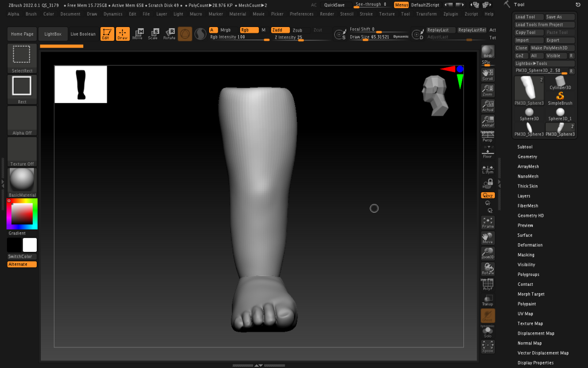Image resolution: width=588 pixels, height=368 pixels.
Task: Click the BPR render icon
Action: pos(488,53)
